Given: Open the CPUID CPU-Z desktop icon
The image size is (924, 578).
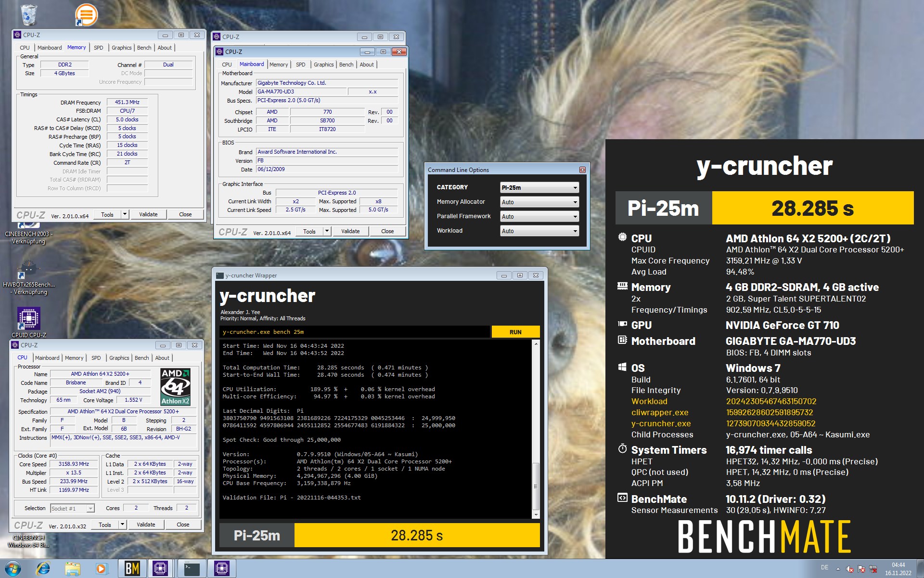Looking at the screenshot, I should click(x=29, y=322).
